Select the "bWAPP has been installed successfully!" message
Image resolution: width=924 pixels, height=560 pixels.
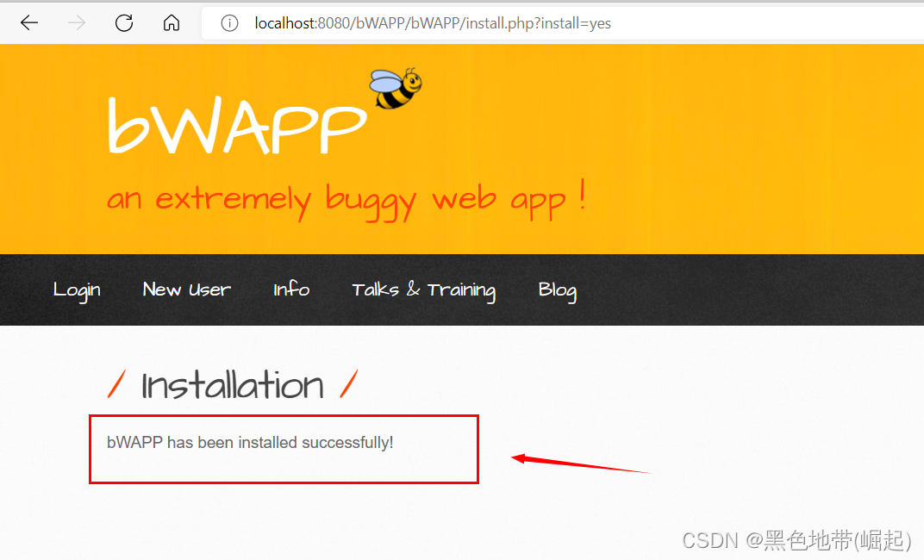pyautogui.click(x=250, y=442)
